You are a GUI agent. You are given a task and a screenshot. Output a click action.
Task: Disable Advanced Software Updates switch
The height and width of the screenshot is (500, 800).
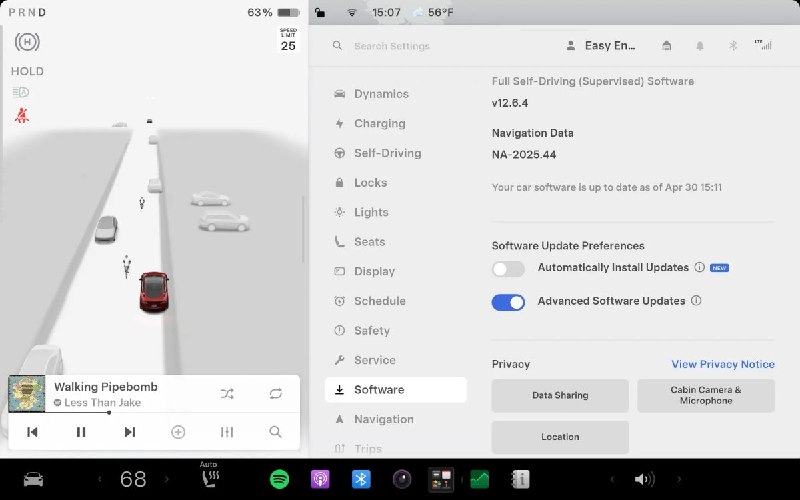pyautogui.click(x=508, y=303)
